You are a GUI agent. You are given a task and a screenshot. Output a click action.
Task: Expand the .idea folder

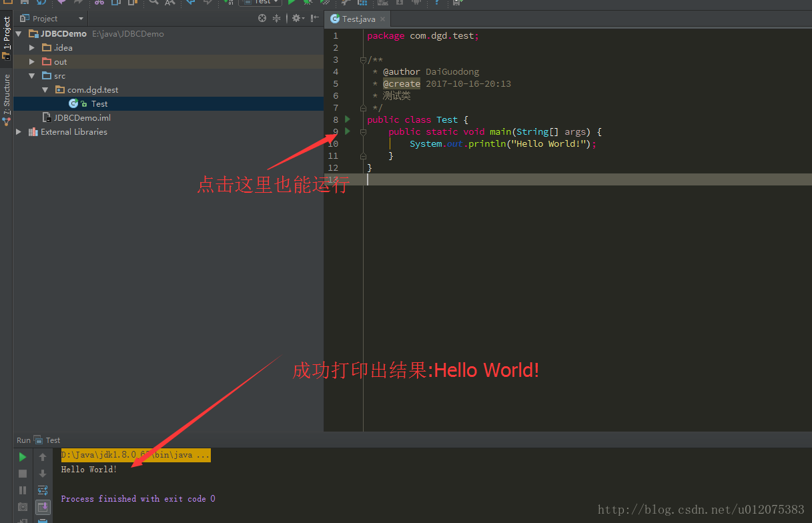click(31, 48)
